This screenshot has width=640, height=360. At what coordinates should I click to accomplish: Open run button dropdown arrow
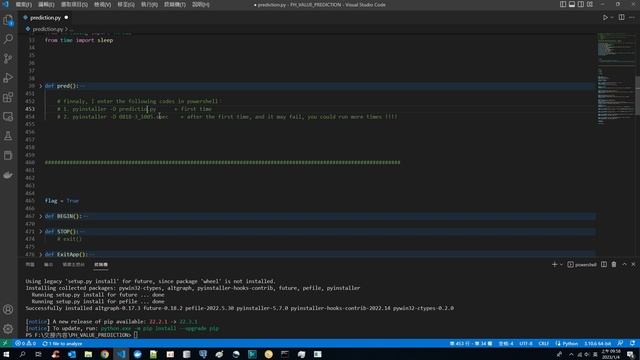[x=612, y=18]
